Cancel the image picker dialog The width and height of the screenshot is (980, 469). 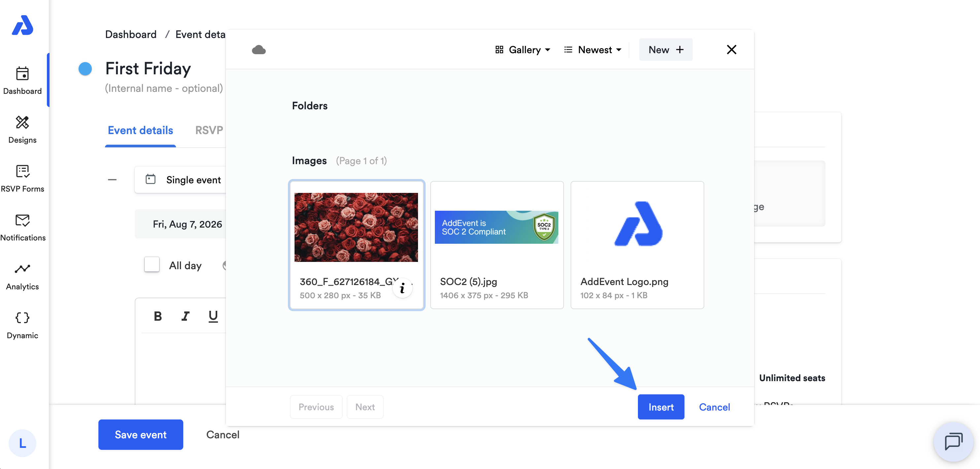tap(715, 407)
